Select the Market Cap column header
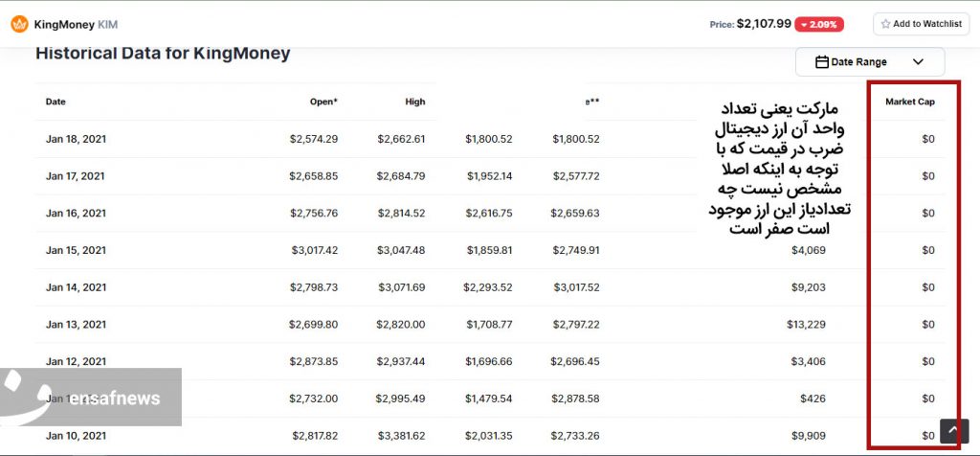980x456 pixels. tap(909, 102)
